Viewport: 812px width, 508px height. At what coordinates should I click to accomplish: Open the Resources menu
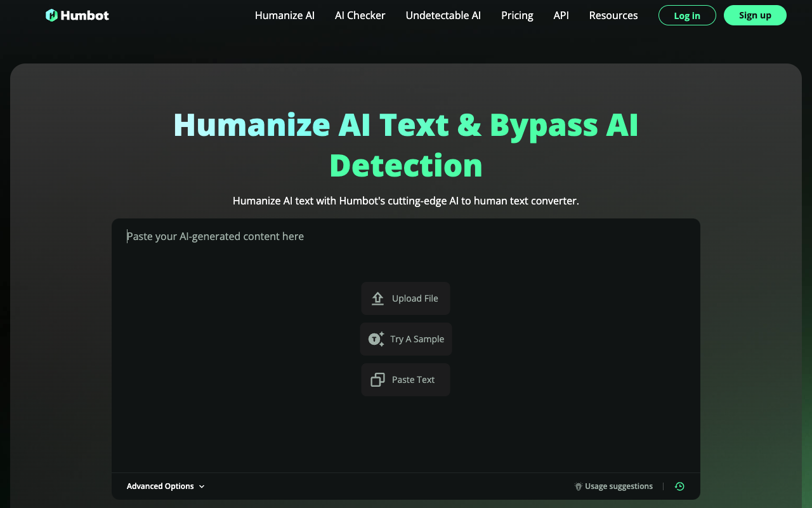613,15
